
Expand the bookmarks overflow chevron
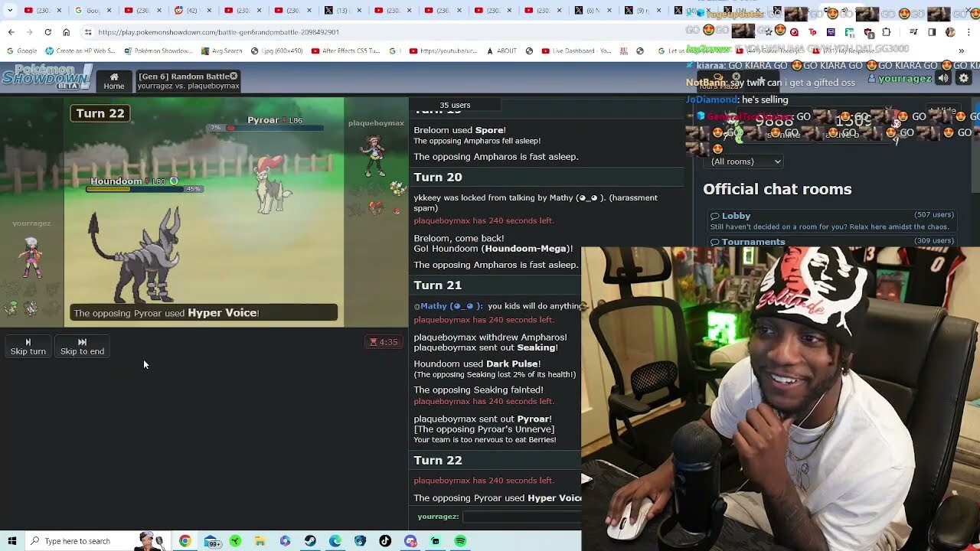coord(961,51)
